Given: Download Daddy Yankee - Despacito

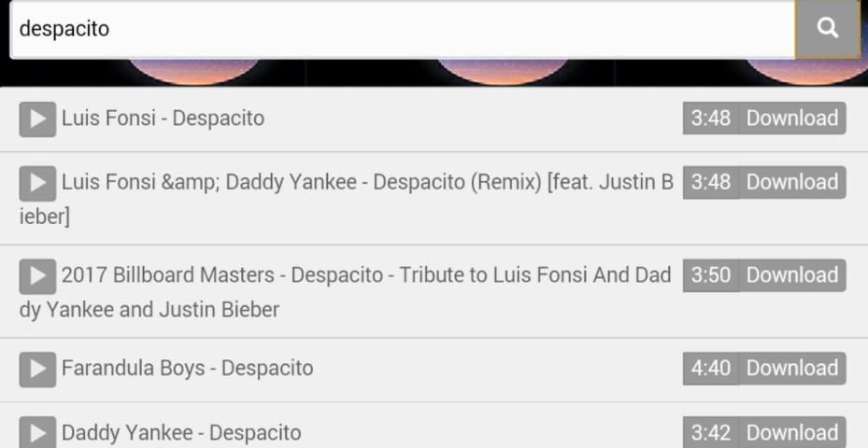Looking at the screenshot, I should coord(792,432).
